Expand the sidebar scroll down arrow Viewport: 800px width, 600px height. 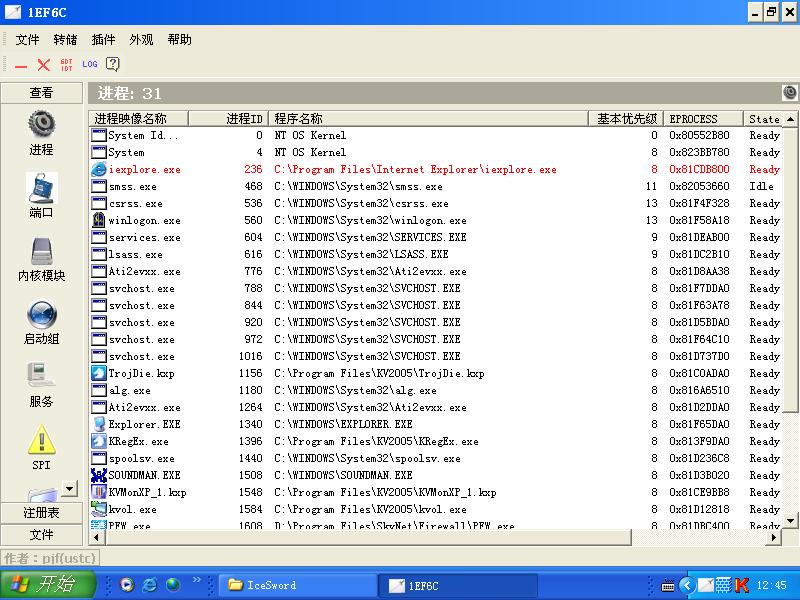[x=69, y=488]
